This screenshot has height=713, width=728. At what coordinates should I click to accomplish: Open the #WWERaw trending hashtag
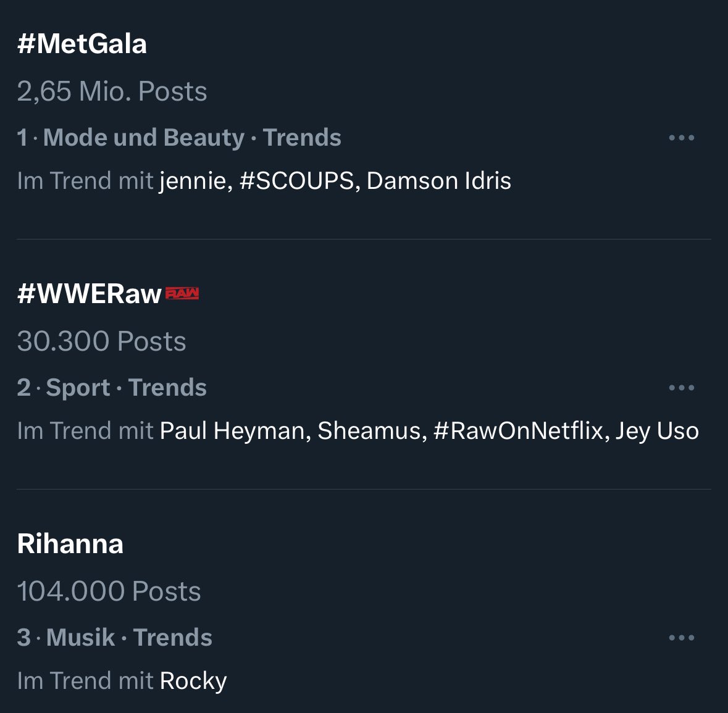click(x=90, y=294)
